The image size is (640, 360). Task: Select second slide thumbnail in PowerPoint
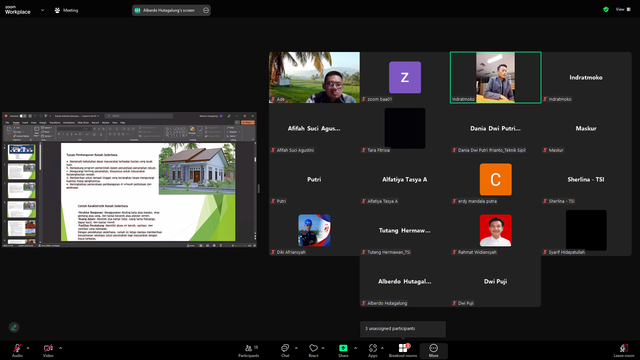pyautogui.click(x=22, y=171)
